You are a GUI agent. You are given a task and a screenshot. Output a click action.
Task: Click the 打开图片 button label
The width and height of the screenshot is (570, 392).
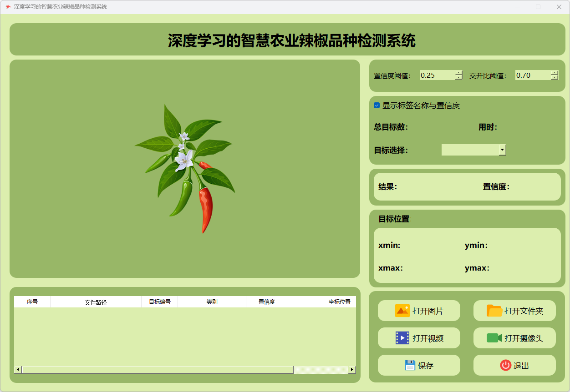tap(428, 311)
